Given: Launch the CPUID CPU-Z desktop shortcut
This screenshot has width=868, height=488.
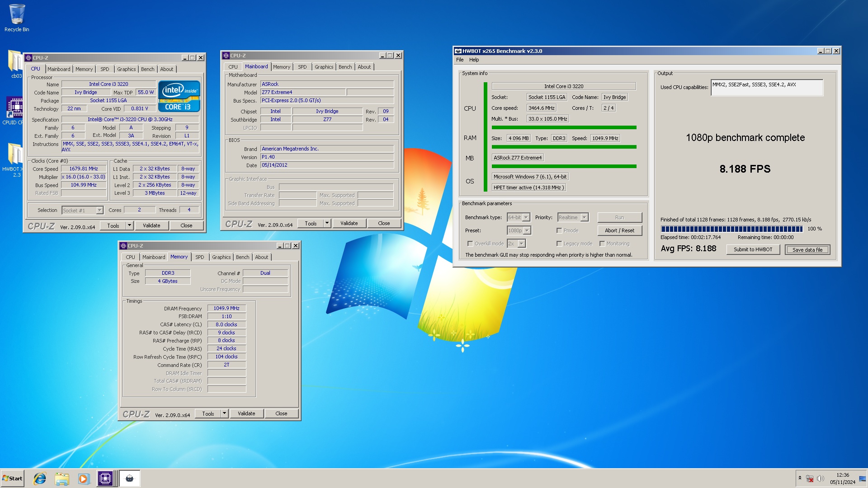Looking at the screenshot, I should pyautogui.click(x=14, y=111).
